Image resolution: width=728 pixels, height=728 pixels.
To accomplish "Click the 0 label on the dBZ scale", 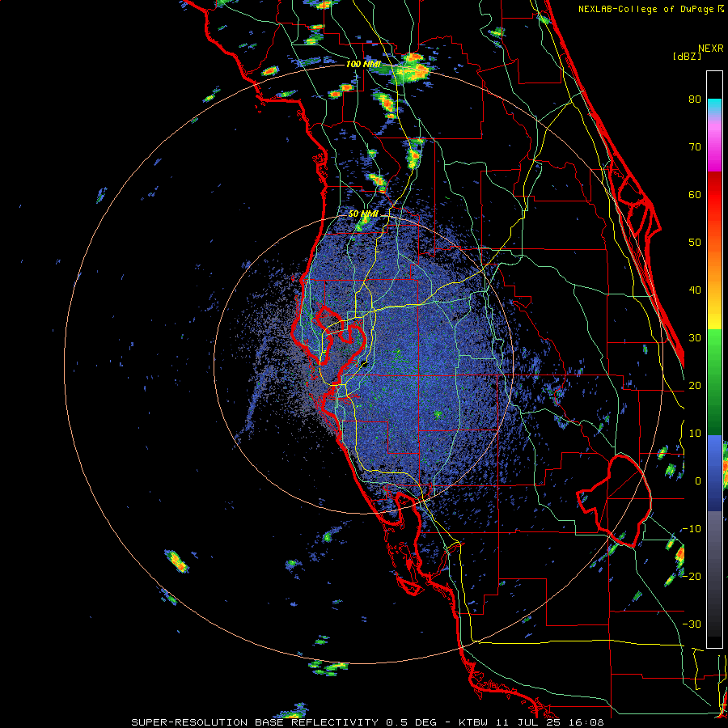I will click(698, 481).
